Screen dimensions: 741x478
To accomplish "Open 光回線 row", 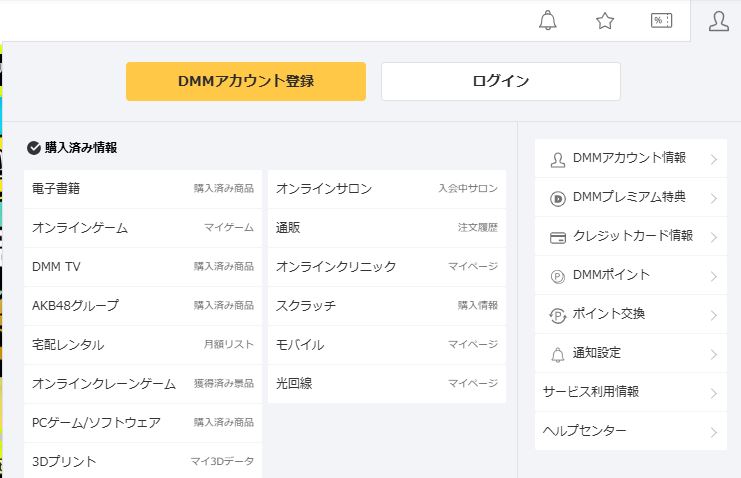I will 387,384.
